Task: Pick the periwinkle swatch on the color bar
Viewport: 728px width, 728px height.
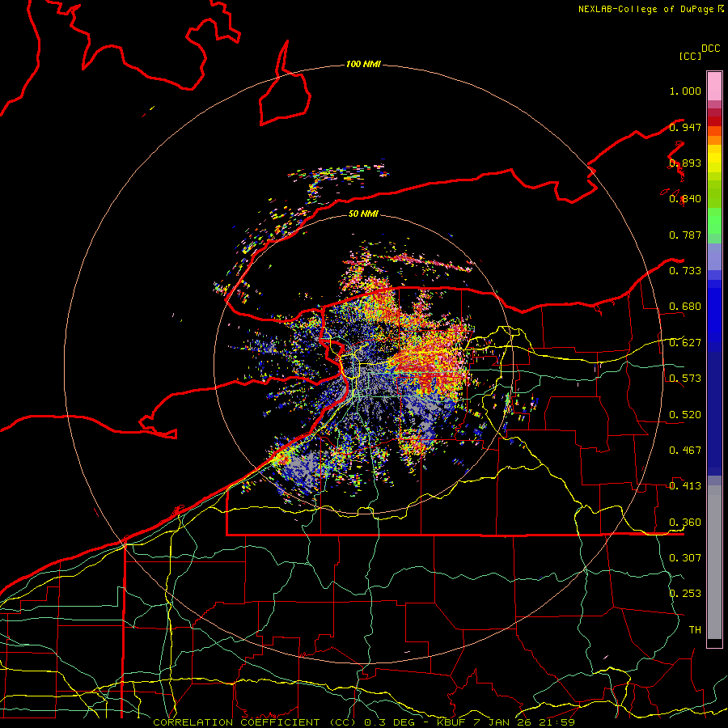Action: pyautogui.click(x=714, y=256)
